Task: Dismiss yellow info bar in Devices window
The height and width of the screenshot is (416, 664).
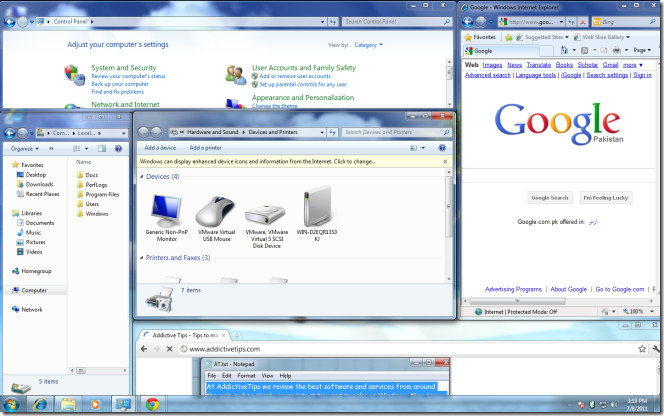Action: click(445, 161)
